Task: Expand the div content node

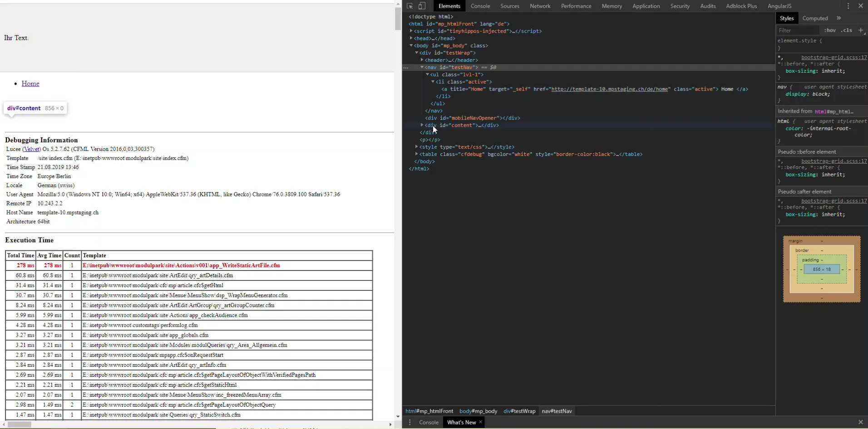Action: pyautogui.click(x=422, y=125)
